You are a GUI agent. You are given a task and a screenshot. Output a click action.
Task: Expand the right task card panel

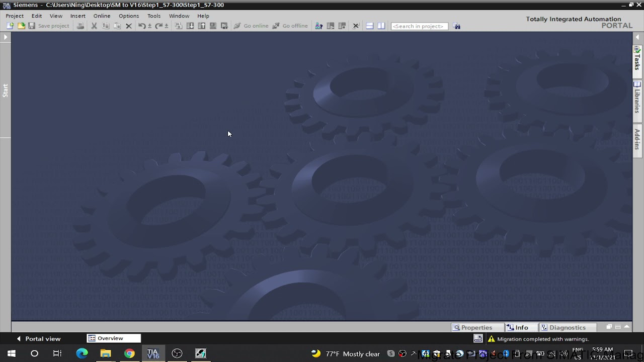pyautogui.click(x=637, y=37)
